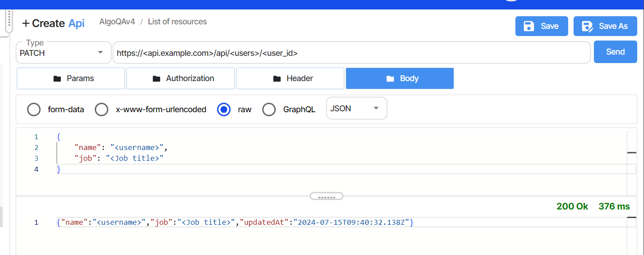This screenshot has height=255, width=644.
Task: Expand the JSON format dropdown
Action: 357,109
